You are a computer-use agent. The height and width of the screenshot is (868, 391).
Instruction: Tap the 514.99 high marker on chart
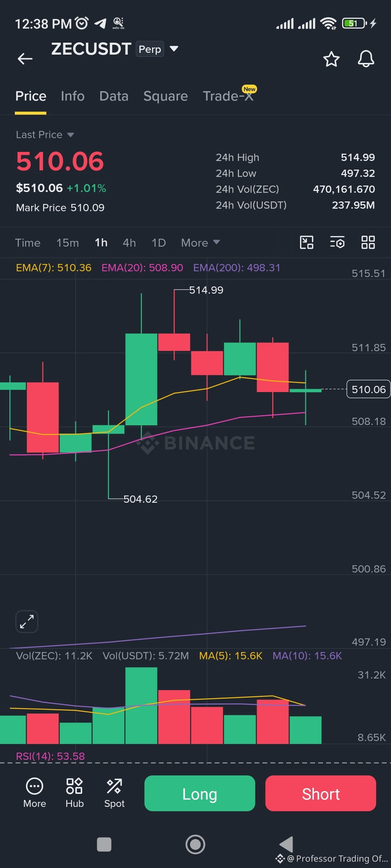(206, 290)
